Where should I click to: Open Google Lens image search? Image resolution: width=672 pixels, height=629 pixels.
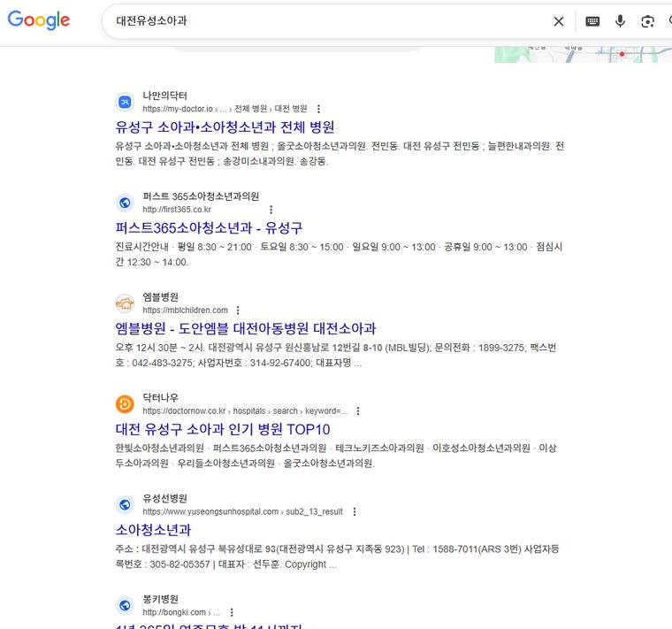647,21
